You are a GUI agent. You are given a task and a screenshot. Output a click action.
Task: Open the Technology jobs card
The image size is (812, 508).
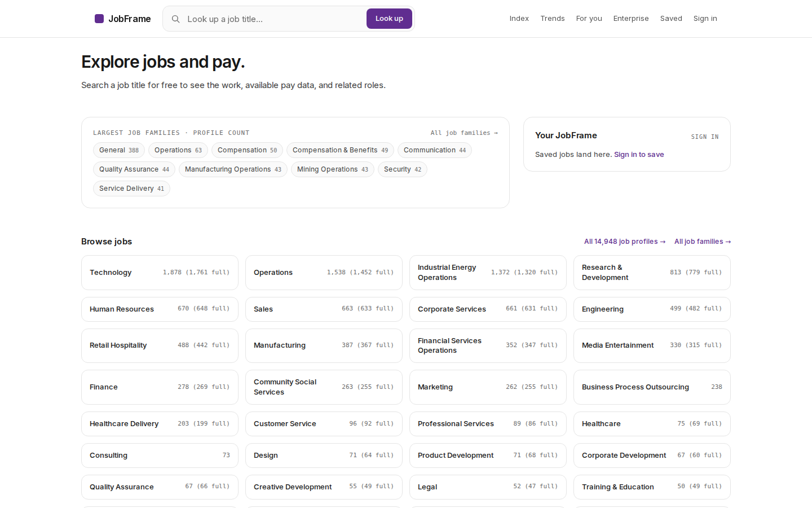pyautogui.click(x=160, y=273)
